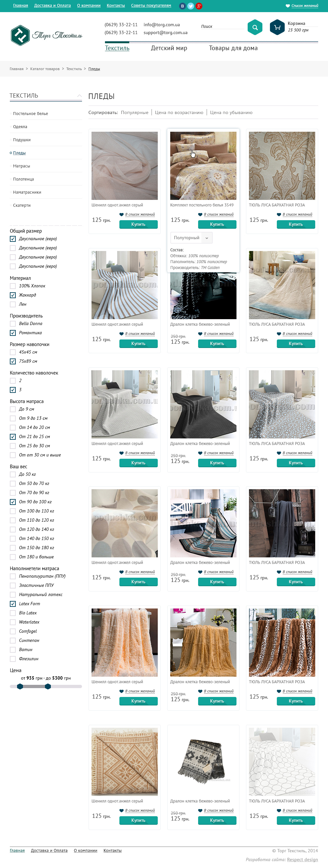Open Доставка и Оплата top link

click(x=52, y=5)
